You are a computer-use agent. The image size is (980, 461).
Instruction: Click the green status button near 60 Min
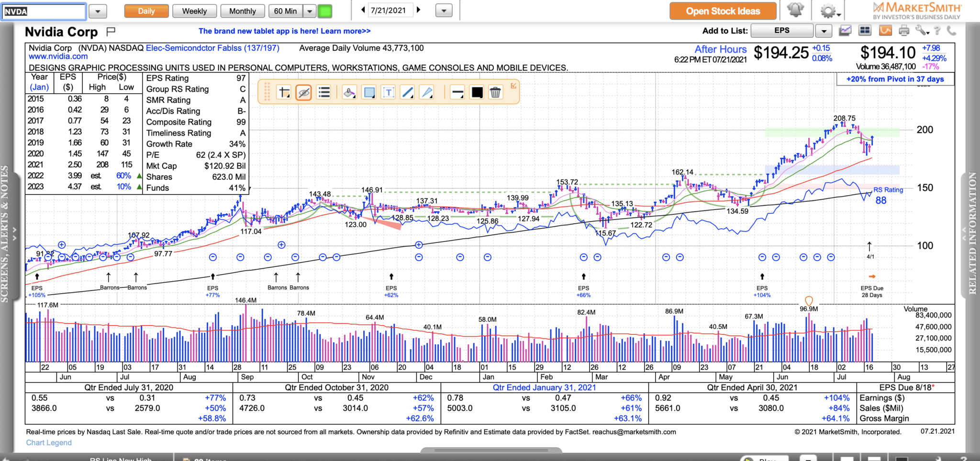pyautogui.click(x=325, y=11)
